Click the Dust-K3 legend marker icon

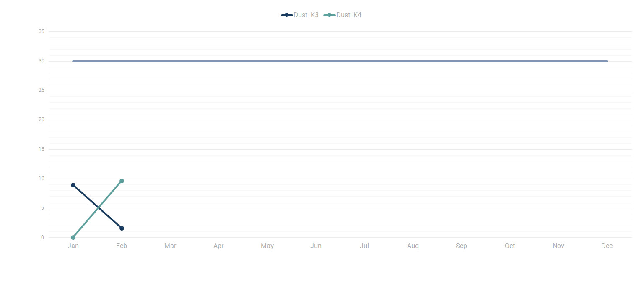click(287, 15)
